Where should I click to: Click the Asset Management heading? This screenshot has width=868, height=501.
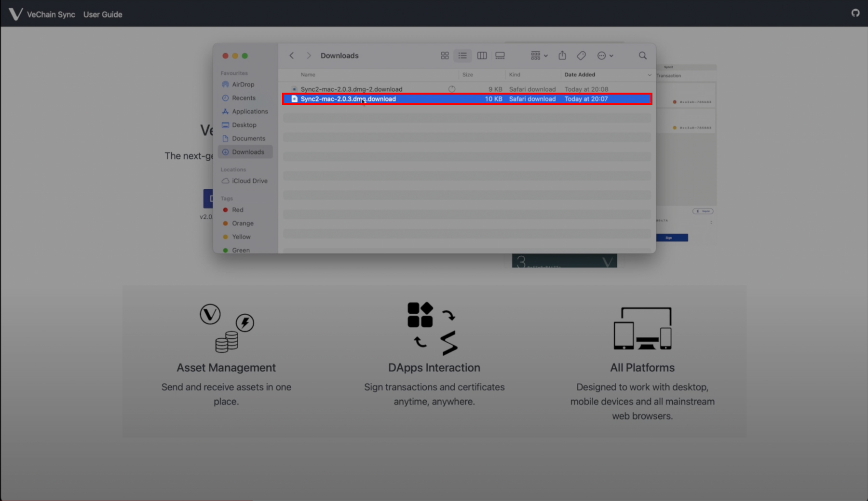point(226,368)
